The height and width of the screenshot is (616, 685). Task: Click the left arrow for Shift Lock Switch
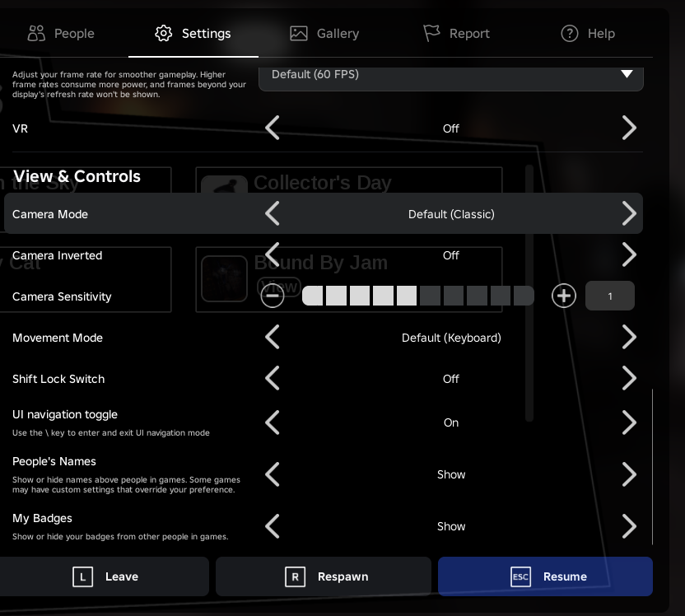pos(273,378)
